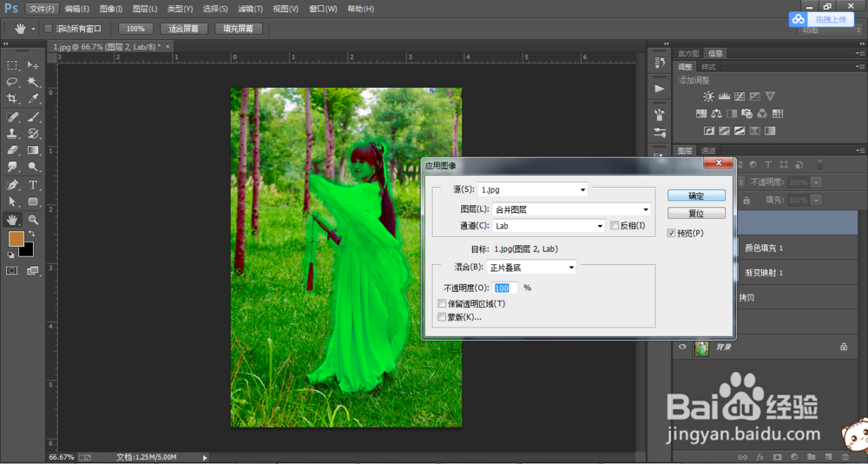Viewport: 868px width, 464px height.
Task: Open the Channel (通道) dropdown
Action: pyautogui.click(x=548, y=226)
